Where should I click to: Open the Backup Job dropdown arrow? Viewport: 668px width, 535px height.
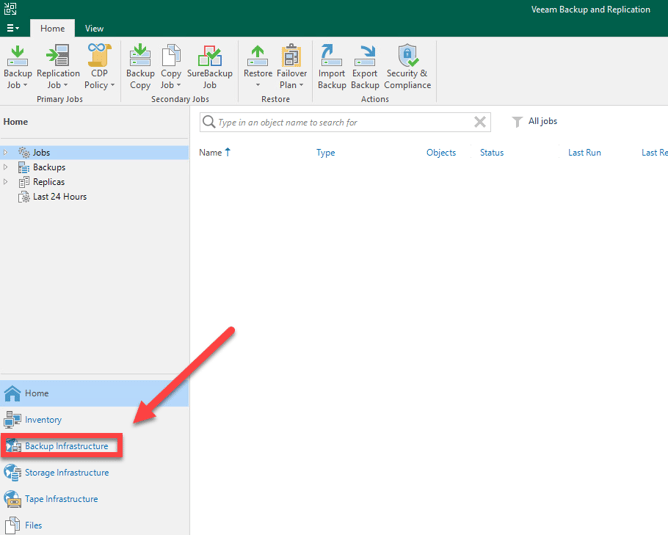(x=25, y=85)
